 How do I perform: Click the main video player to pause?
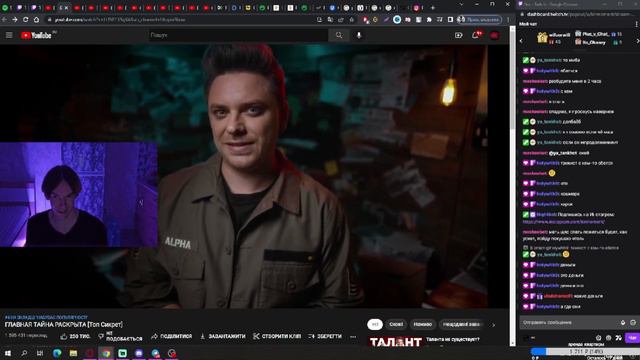point(255,176)
